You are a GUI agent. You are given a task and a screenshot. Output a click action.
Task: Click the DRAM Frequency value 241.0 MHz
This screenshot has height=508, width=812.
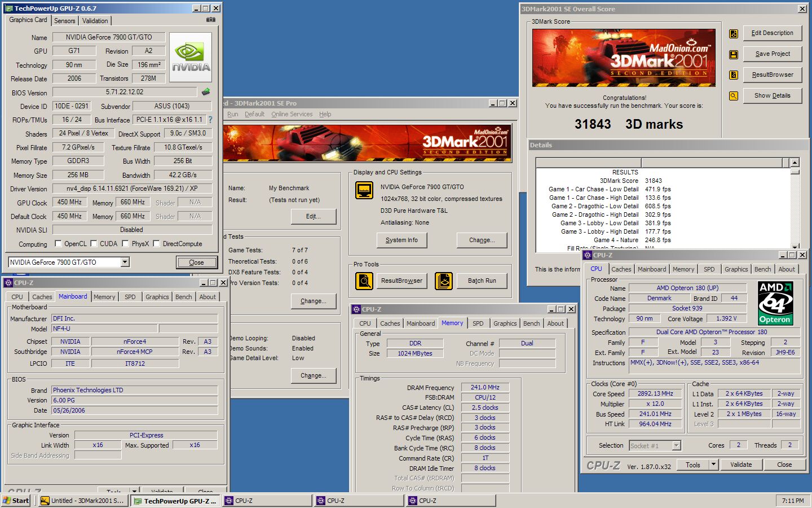click(x=485, y=387)
